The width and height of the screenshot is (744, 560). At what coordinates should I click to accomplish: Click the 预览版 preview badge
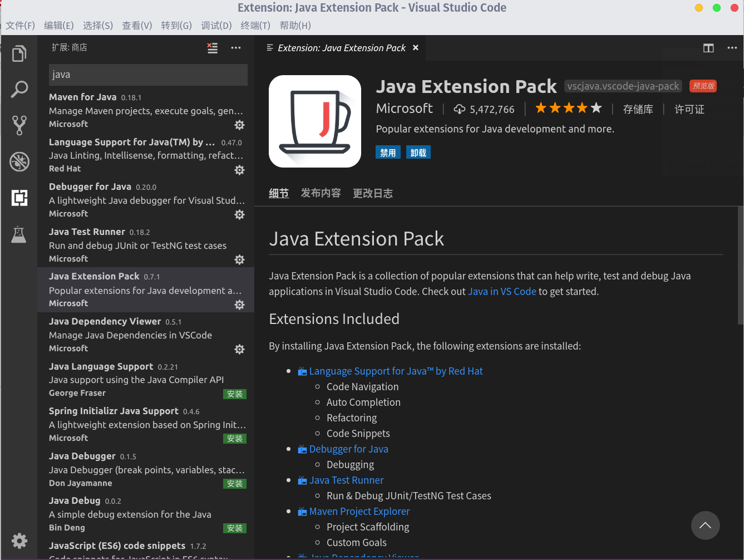point(703,86)
